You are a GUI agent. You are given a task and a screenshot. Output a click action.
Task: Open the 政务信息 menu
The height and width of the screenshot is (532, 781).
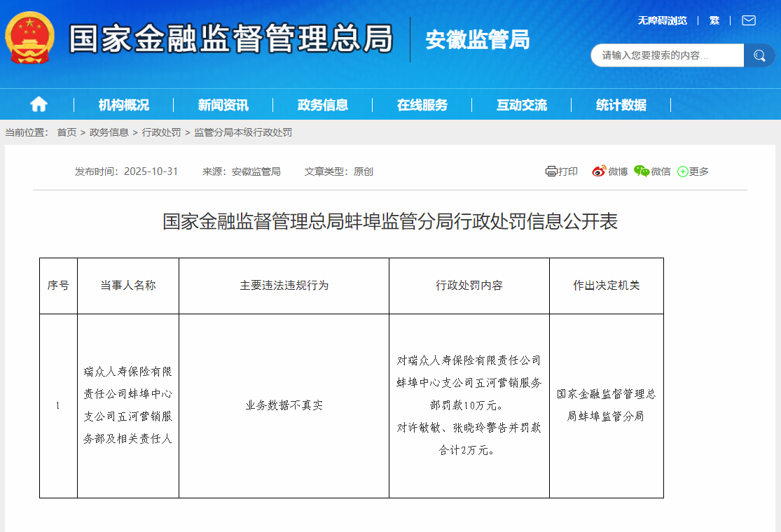(x=323, y=105)
